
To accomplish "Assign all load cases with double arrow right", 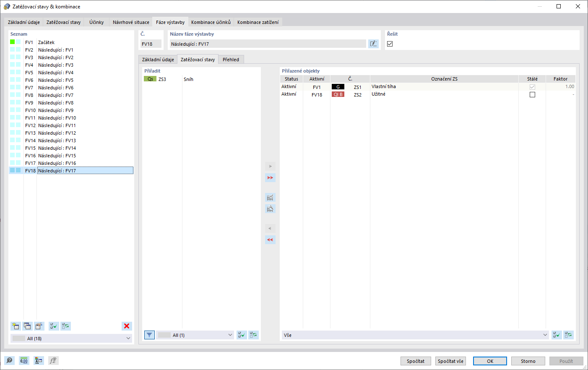I will coord(270,177).
